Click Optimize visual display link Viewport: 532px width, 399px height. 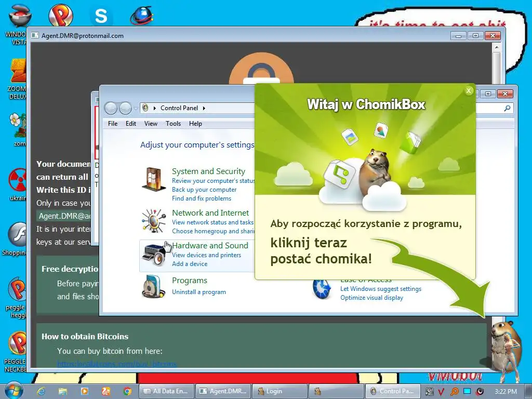click(x=371, y=298)
